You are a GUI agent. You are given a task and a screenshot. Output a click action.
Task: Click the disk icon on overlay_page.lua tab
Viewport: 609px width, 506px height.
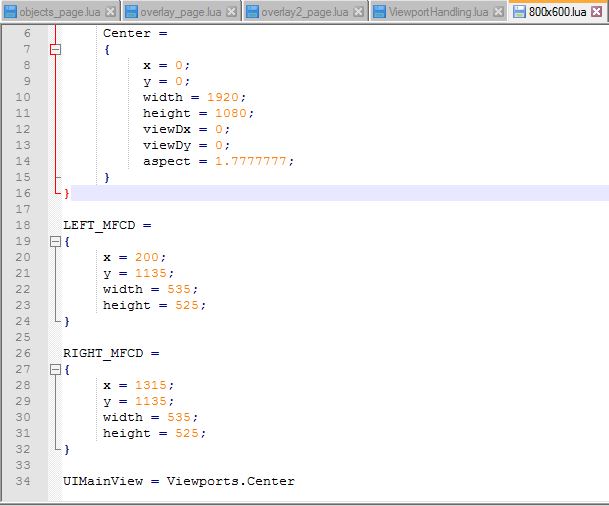coord(131,12)
